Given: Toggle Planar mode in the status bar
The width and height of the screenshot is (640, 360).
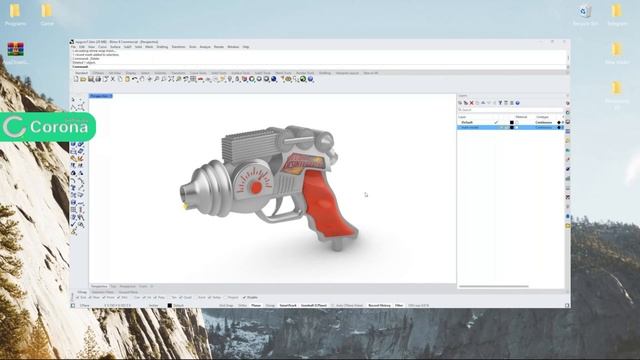Looking at the screenshot, I should (256, 305).
